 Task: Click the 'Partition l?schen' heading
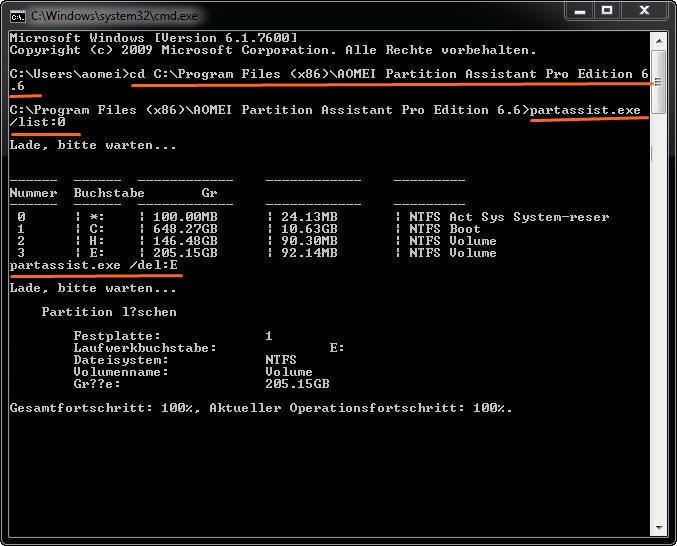[109, 312]
